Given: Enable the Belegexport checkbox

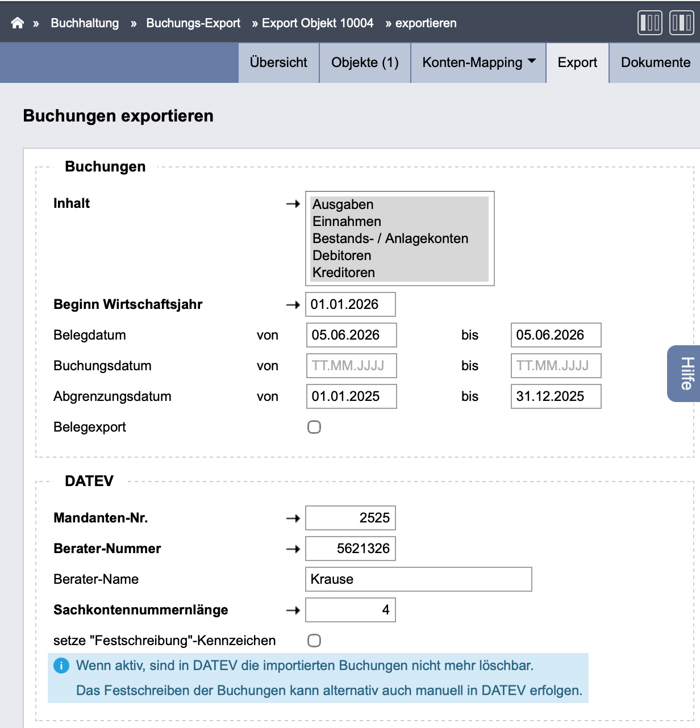Looking at the screenshot, I should coord(314,427).
